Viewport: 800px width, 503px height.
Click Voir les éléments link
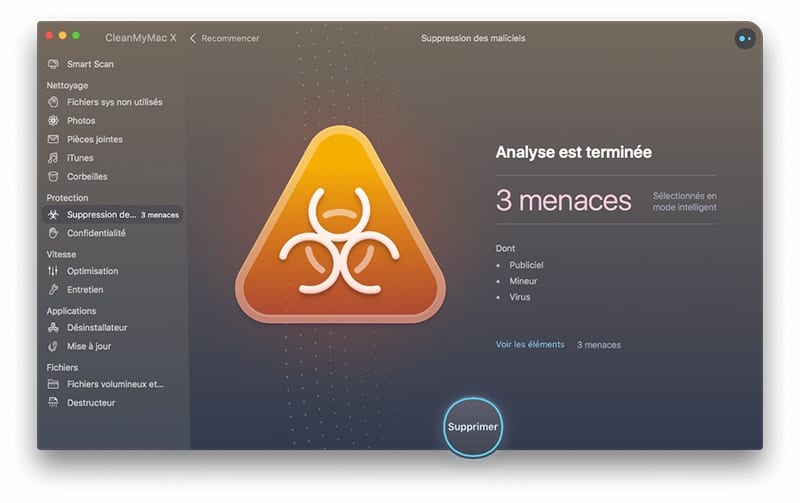[530, 345]
